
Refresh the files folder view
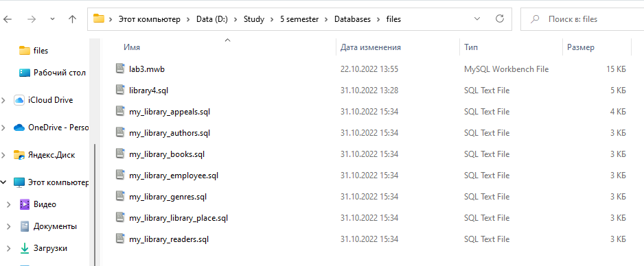coord(499,19)
